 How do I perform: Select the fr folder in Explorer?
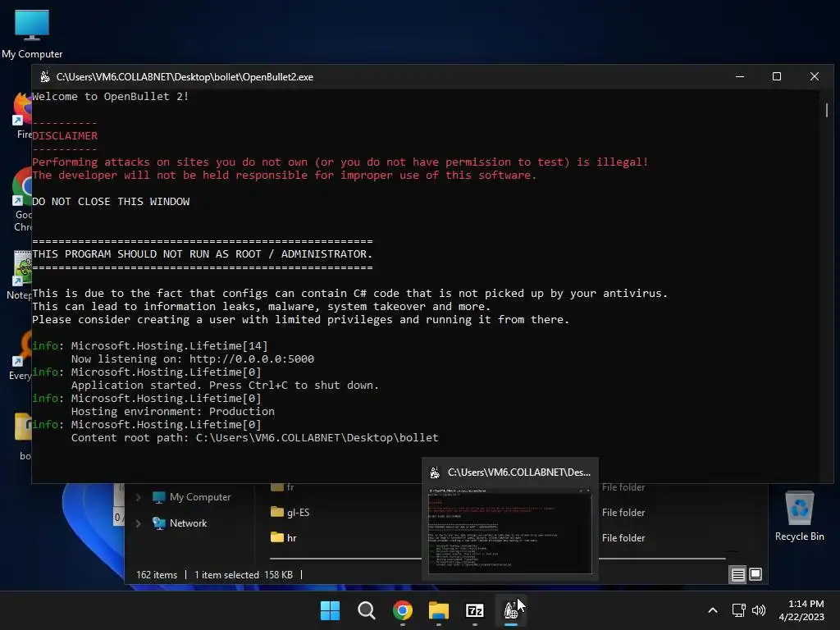click(282, 487)
